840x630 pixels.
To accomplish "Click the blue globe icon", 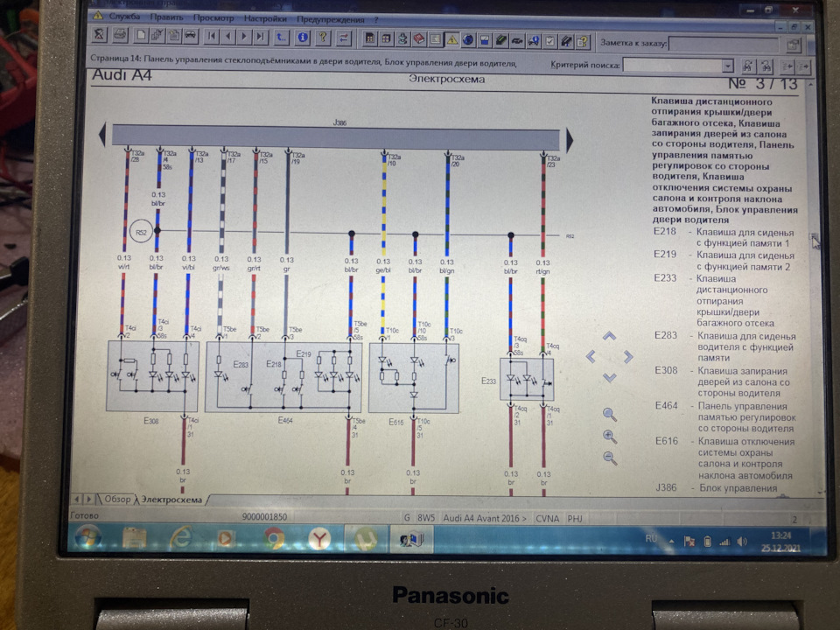I will (x=467, y=40).
